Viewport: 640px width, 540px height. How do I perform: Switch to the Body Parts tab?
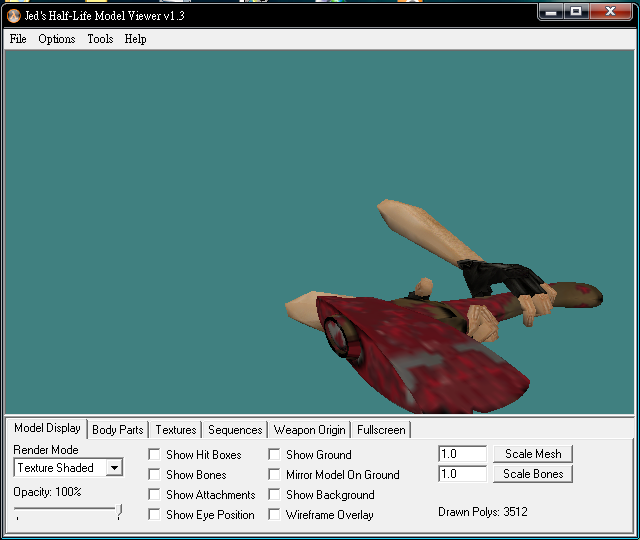118,430
